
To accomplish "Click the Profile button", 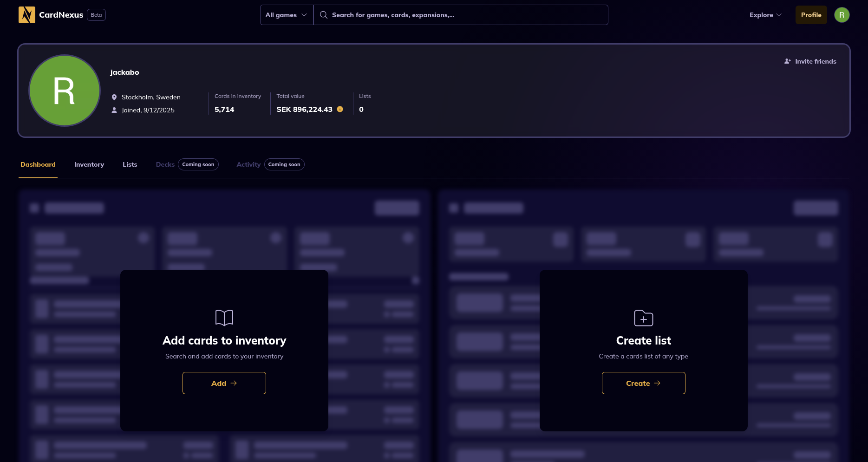I will click(811, 15).
